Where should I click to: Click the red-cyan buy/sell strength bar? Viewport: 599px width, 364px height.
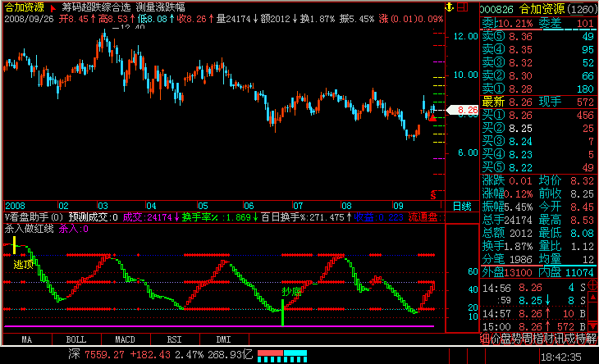[x=282, y=356]
